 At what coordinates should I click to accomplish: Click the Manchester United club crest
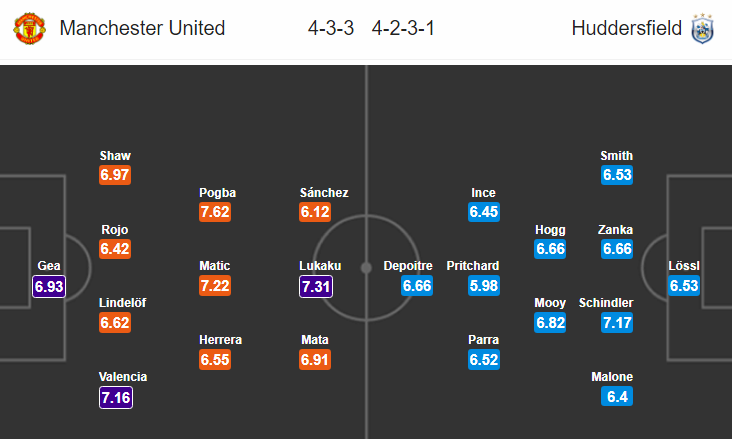click(x=29, y=28)
